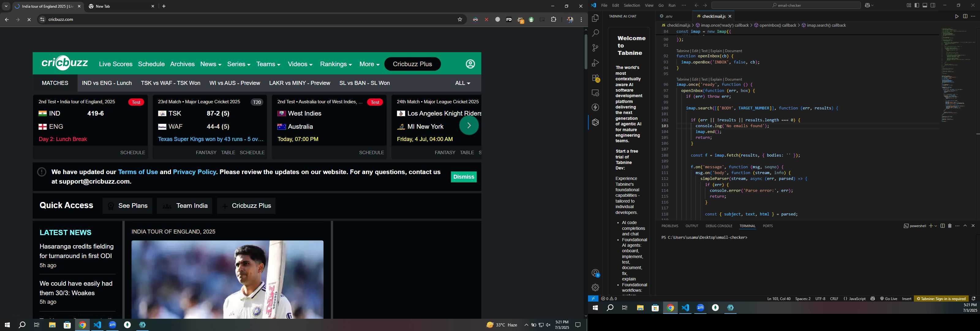Split the terminal panel
The width and height of the screenshot is (980, 331).
[x=942, y=226]
